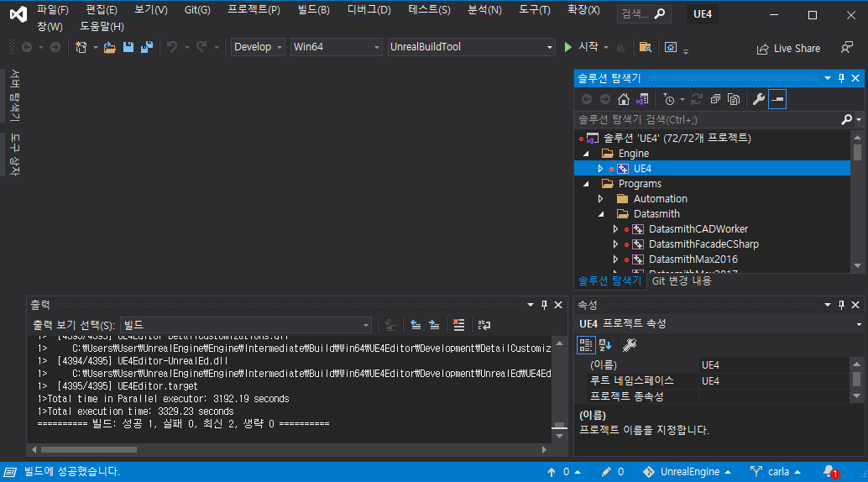
Task: Click Collapse All icon in Solution Explorer
Action: pos(715,99)
